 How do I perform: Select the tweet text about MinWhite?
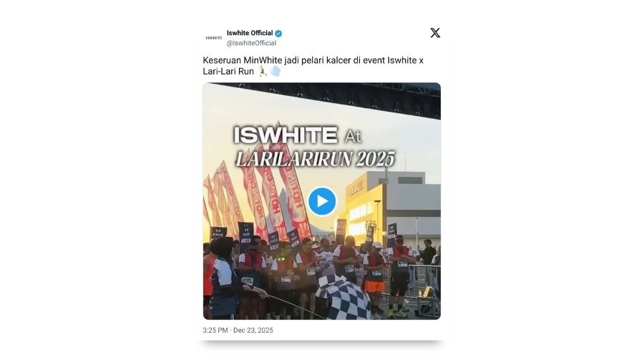[x=313, y=66]
